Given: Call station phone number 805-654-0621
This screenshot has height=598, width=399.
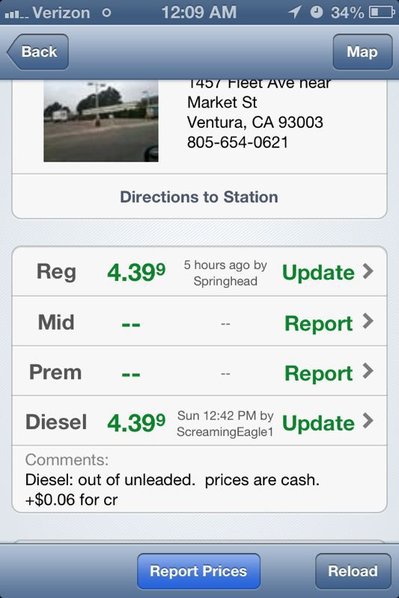Looking at the screenshot, I should click(237, 142).
